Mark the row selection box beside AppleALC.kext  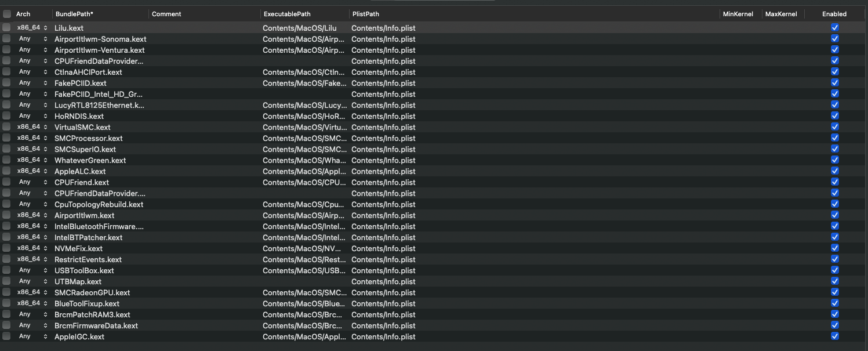[x=6, y=171]
